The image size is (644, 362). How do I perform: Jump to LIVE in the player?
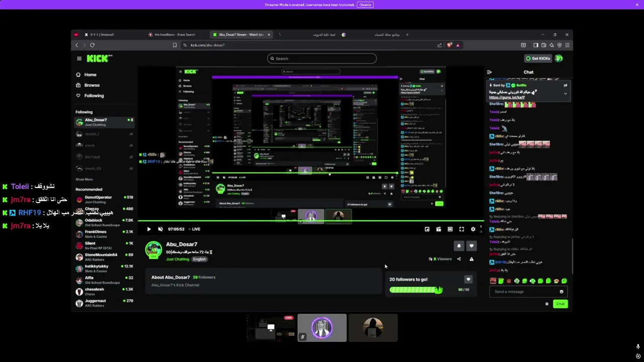pos(195,229)
